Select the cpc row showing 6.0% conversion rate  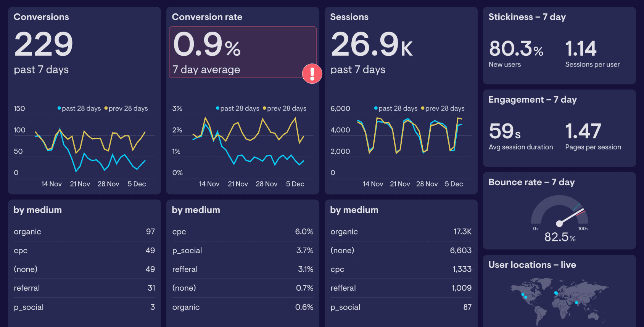point(243,231)
